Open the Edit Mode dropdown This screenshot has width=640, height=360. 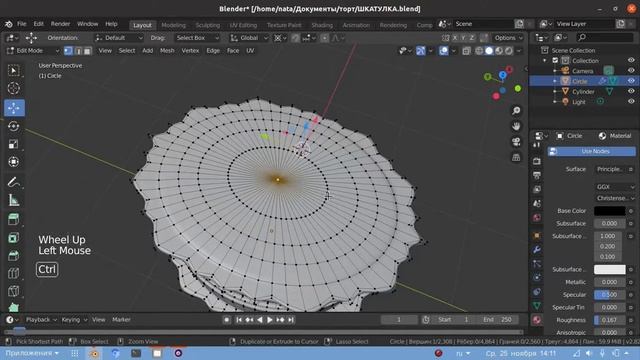pos(33,51)
